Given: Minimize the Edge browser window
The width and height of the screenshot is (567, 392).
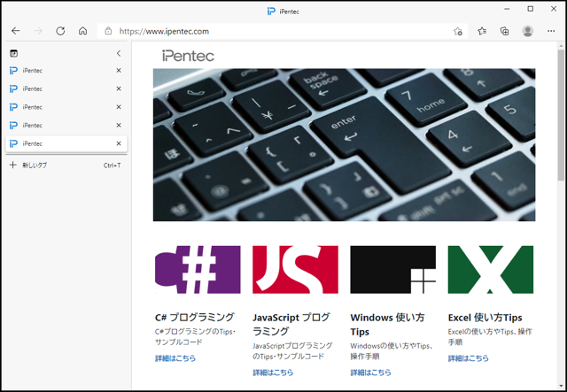Looking at the screenshot, I should (507, 9).
